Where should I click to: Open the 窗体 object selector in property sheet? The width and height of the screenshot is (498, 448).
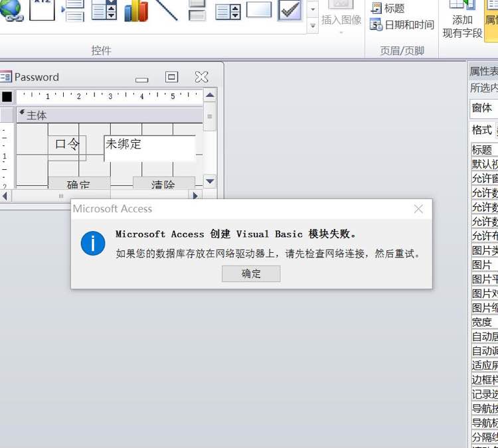tap(484, 108)
